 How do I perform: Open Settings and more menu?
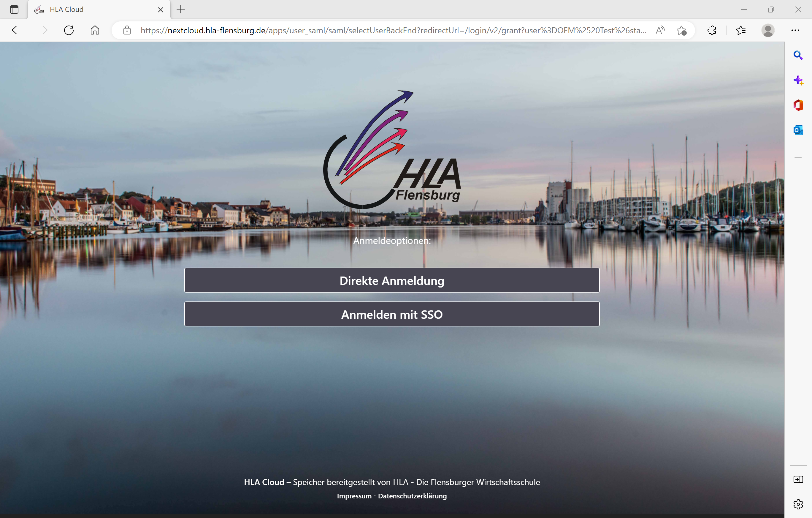(x=795, y=30)
